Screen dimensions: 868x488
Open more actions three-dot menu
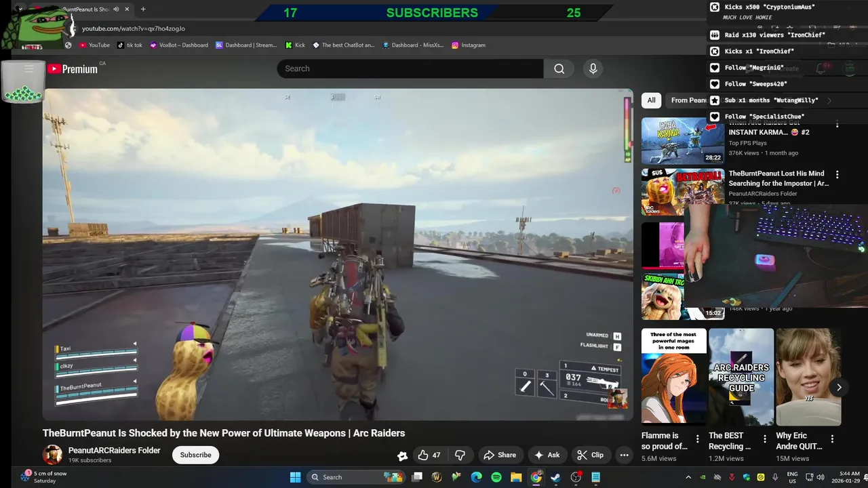tap(624, 455)
